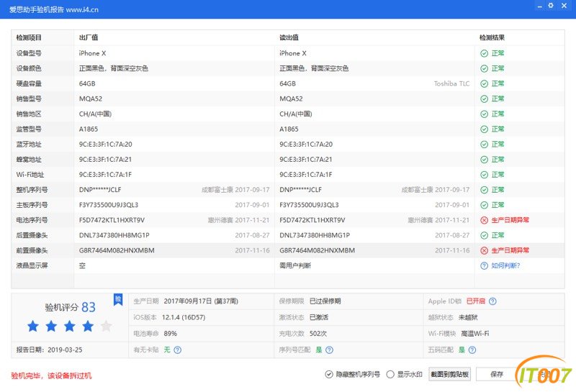The width and height of the screenshot is (576, 392).
Task: Open help icon next to Apple ID锁
Action: (492, 301)
